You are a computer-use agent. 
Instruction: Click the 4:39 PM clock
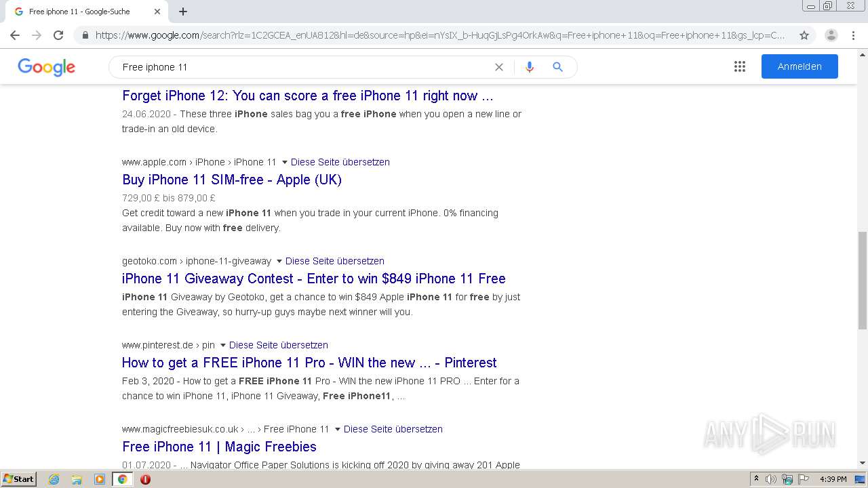(x=833, y=479)
